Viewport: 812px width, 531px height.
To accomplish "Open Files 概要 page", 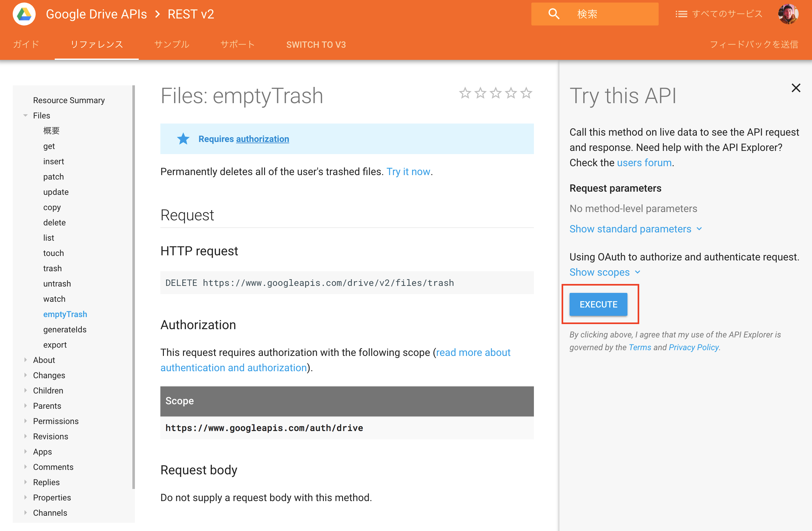I will pos(52,131).
